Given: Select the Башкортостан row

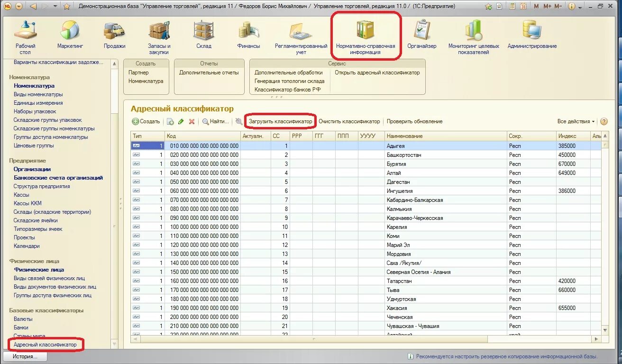Looking at the screenshot, I should [x=366, y=155].
